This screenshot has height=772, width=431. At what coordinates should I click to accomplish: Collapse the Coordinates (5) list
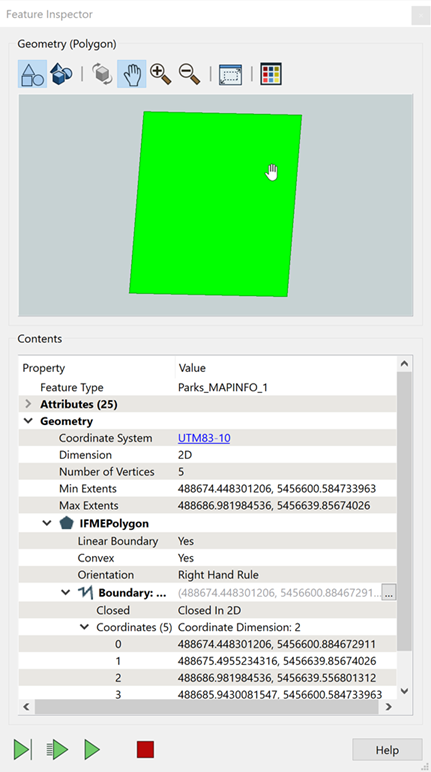85,627
